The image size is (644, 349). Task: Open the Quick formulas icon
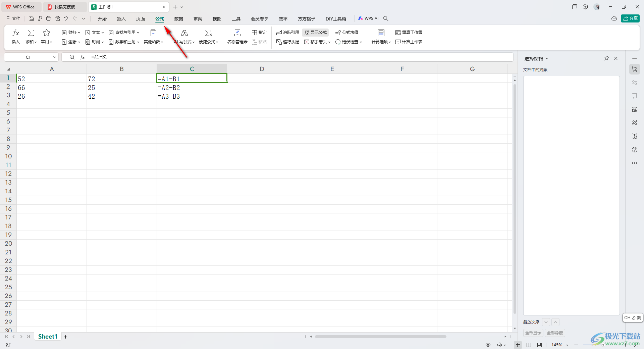pyautogui.click(x=209, y=33)
